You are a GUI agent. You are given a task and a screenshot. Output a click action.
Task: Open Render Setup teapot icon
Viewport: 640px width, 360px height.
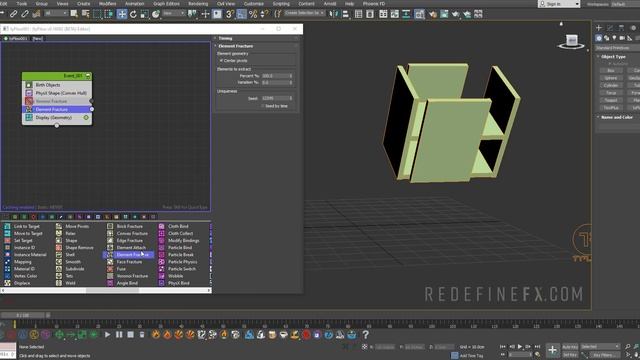pos(433,14)
